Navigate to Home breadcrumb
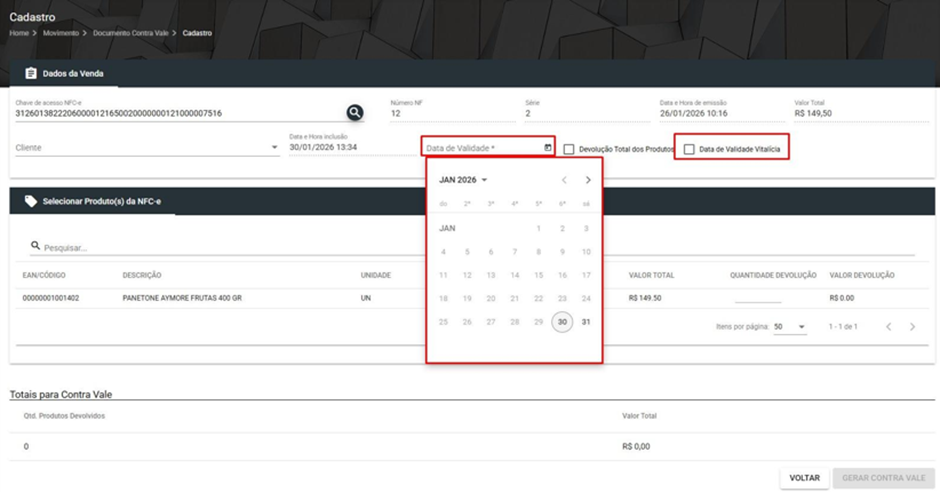940x492 pixels. tap(19, 33)
